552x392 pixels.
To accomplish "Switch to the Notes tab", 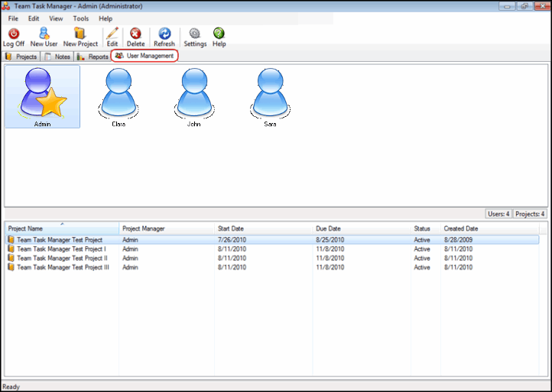I will pos(58,57).
